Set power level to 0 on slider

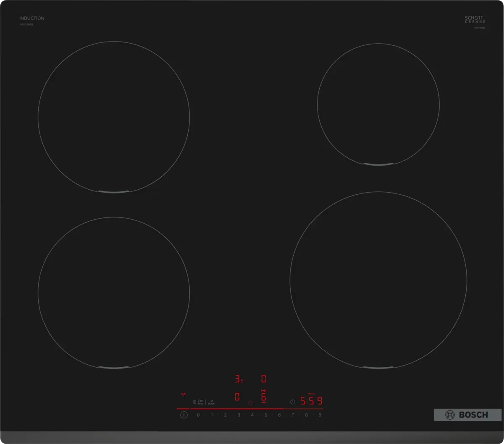pyautogui.click(x=198, y=415)
